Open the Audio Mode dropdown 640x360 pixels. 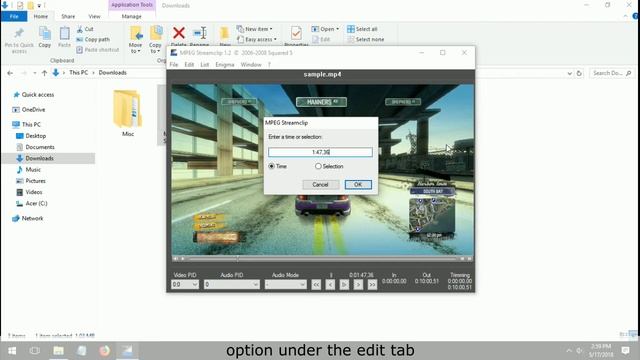coord(285,284)
